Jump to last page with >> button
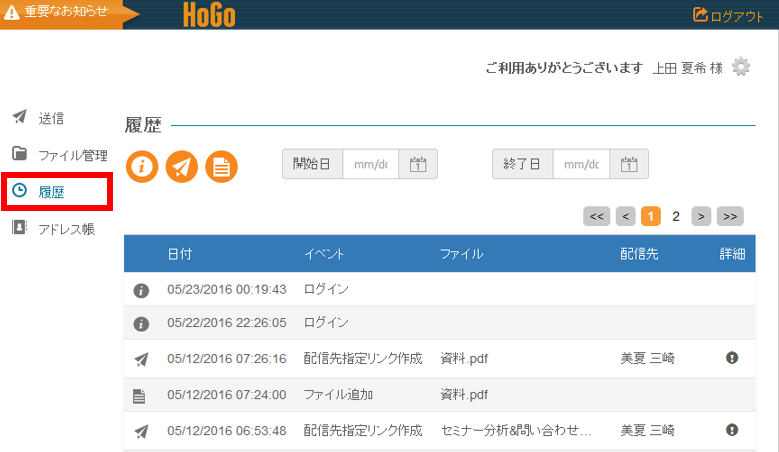The height and width of the screenshot is (452, 779). [x=730, y=216]
